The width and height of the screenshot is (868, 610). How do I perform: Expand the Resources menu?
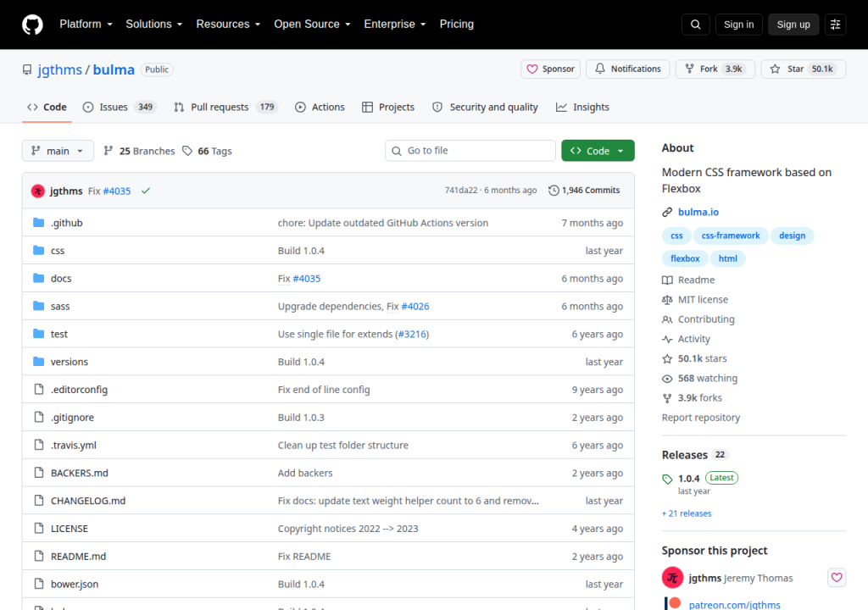228,25
